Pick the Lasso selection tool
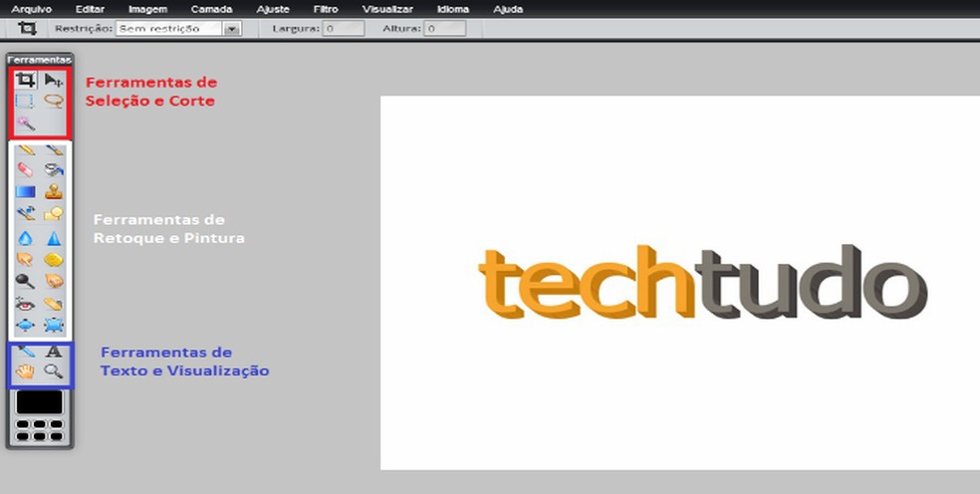Viewport: 980px width, 494px height. point(54,102)
